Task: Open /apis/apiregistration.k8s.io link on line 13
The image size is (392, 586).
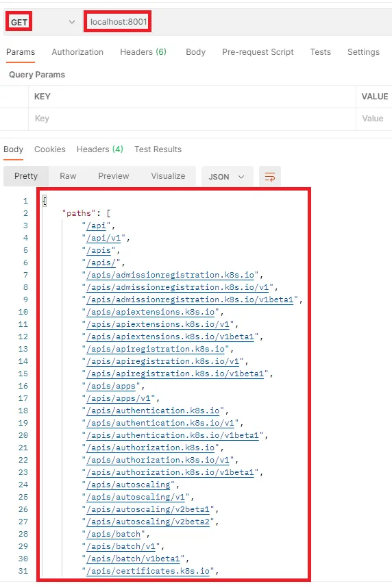Action: point(156,349)
